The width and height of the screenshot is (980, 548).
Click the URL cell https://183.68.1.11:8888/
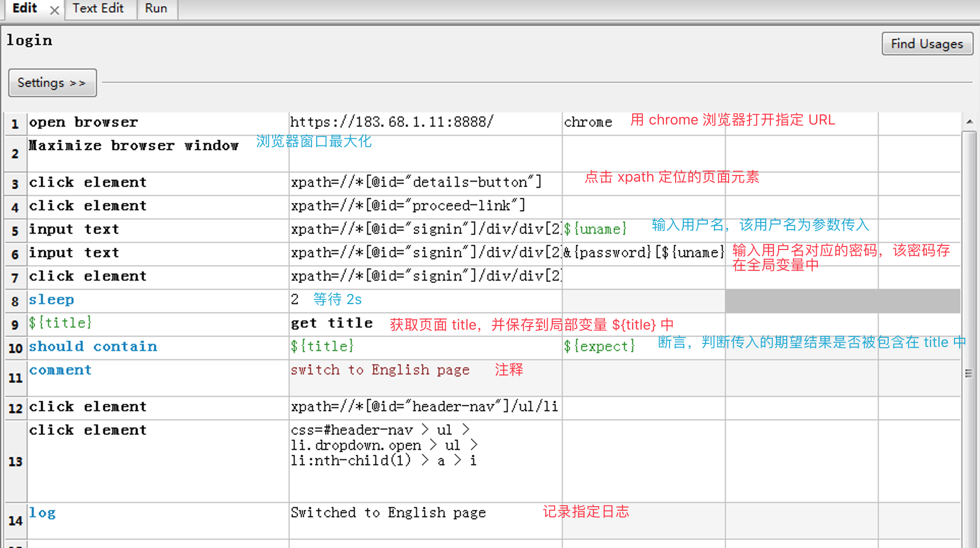pos(425,123)
